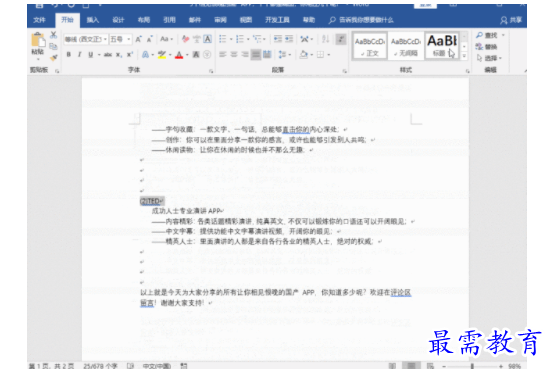Click the red font color swatch
Image resolution: width=550 pixels, height=374 pixels.
coord(179,55)
